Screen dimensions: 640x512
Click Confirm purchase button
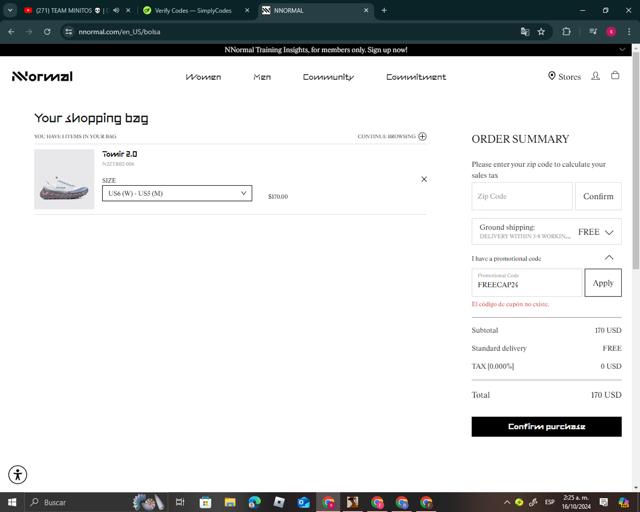coord(547,427)
